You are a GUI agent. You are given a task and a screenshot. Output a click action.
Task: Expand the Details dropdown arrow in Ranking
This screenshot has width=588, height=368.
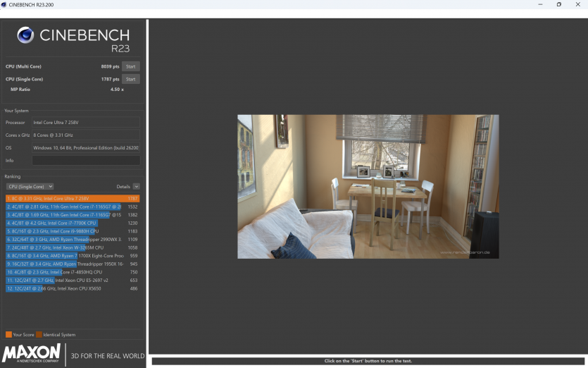point(136,187)
